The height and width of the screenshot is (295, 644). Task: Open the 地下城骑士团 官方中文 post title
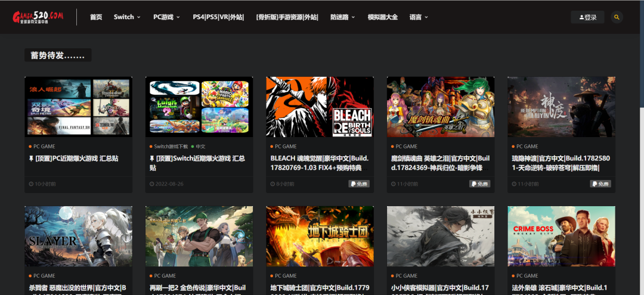[x=320, y=289]
